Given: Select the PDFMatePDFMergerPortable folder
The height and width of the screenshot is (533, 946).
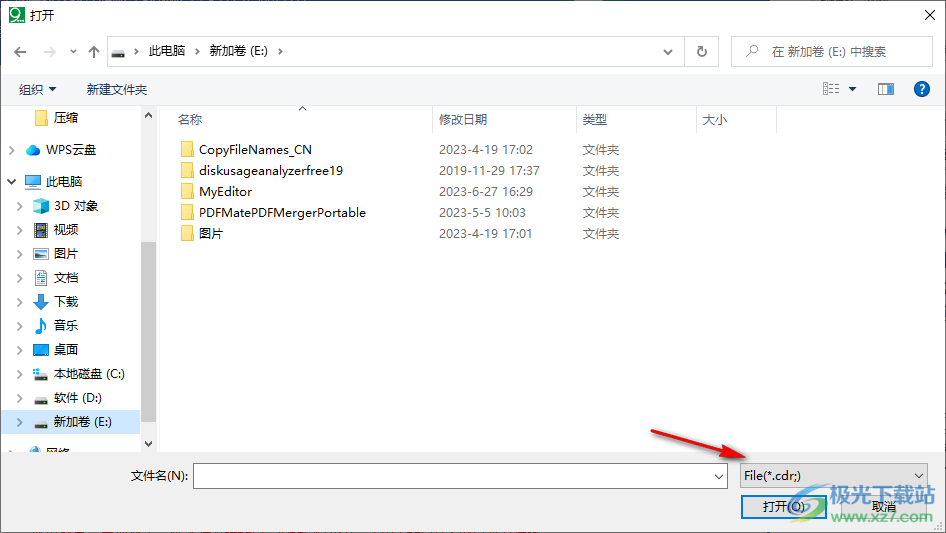Looking at the screenshot, I should (282, 212).
